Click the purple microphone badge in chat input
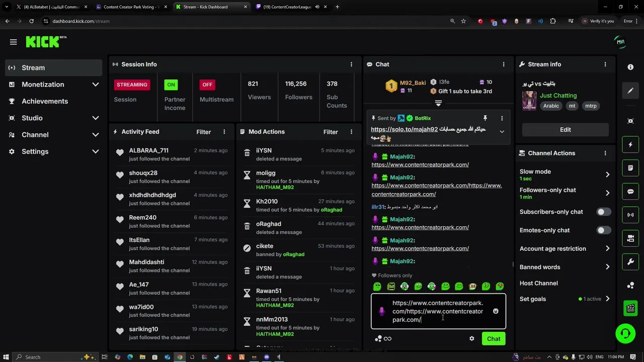The image size is (644, 362). 381,312
